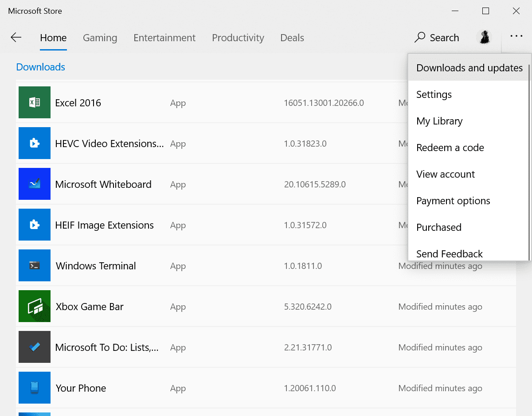Click the Microsoft To Do: Lists name
This screenshot has height=416, width=532.
click(x=107, y=347)
